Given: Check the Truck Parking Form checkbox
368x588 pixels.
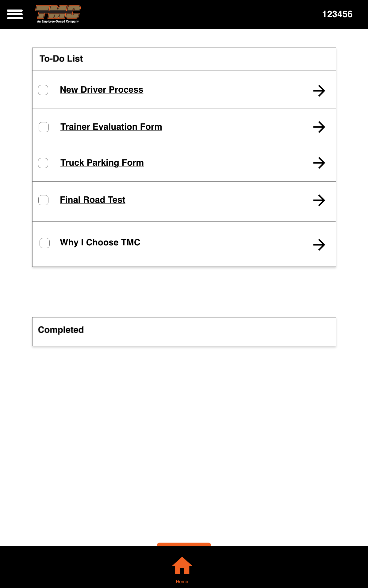Looking at the screenshot, I should coord(43,163).
